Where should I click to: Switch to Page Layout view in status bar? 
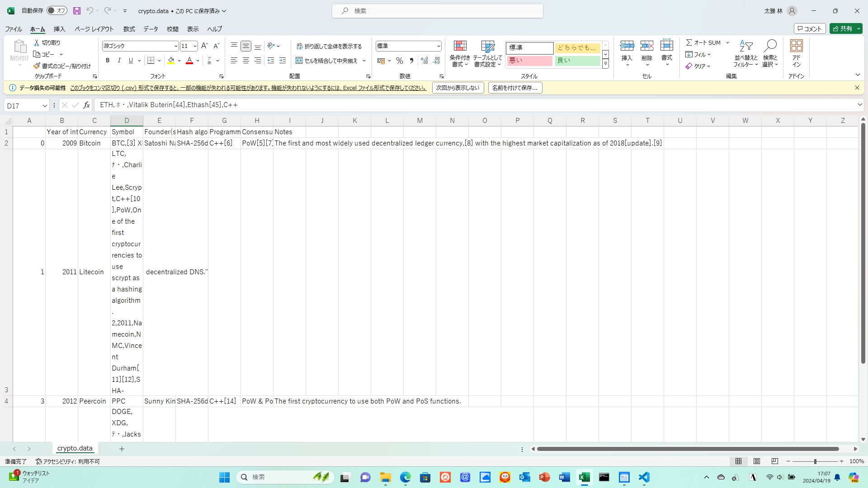(x=757, y=461)
